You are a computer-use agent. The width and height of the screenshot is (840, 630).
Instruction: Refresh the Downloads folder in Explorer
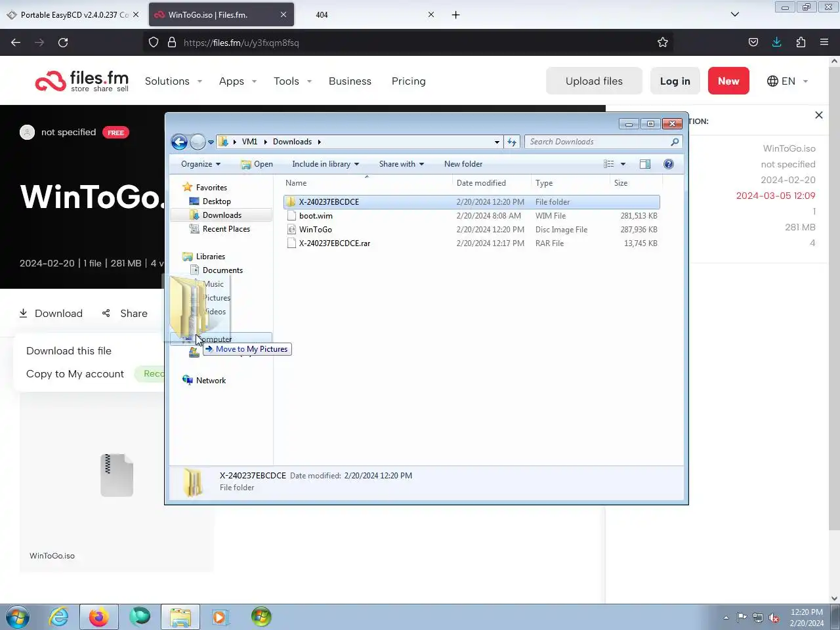[x=512, y=142]
